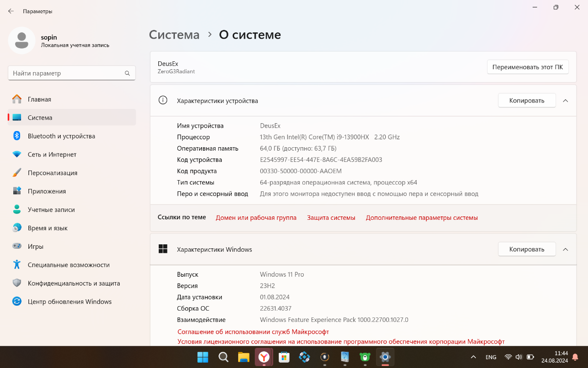
Task: Open Yandex Browser from the taskbar
Action: coord(264,357)
